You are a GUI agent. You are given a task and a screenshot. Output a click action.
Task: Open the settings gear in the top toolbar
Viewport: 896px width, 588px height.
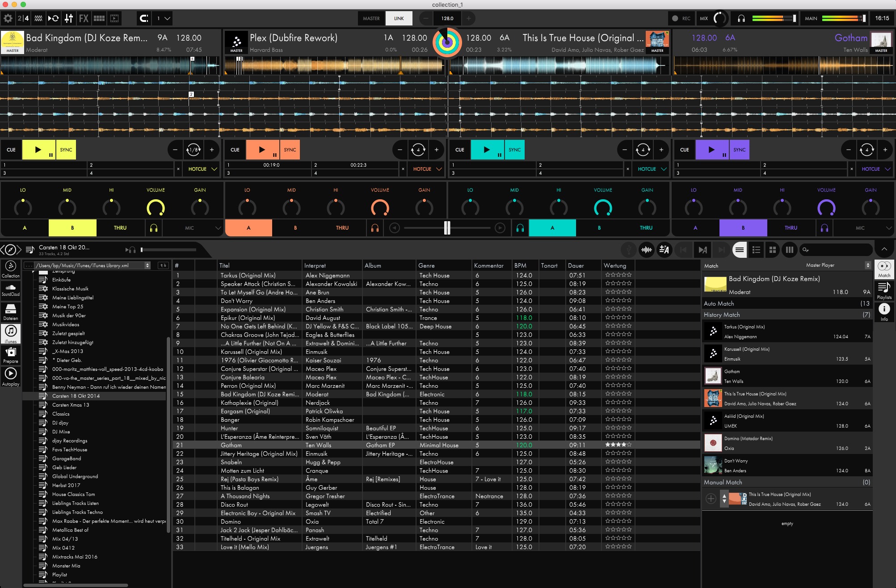click(8, 18)
